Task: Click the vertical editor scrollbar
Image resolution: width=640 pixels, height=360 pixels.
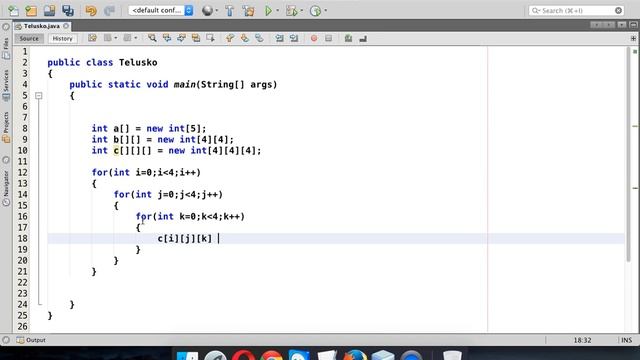Action: point(629,154)
